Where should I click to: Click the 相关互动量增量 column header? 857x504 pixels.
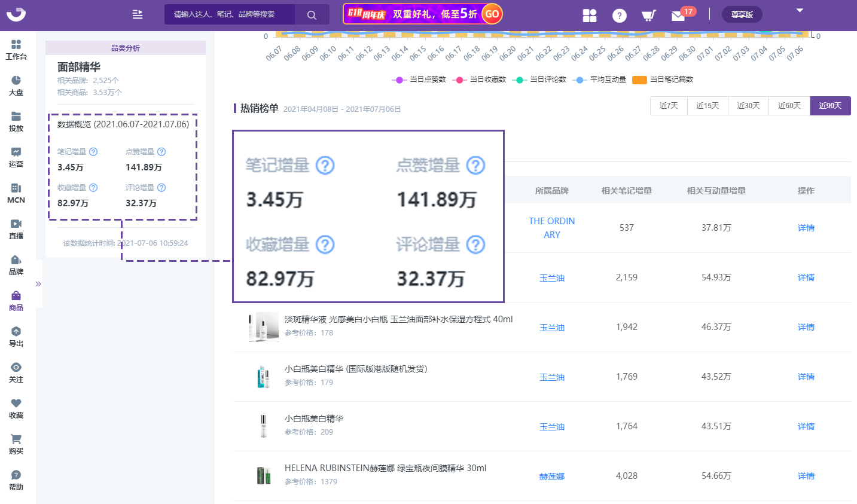(x=716, y=191)
